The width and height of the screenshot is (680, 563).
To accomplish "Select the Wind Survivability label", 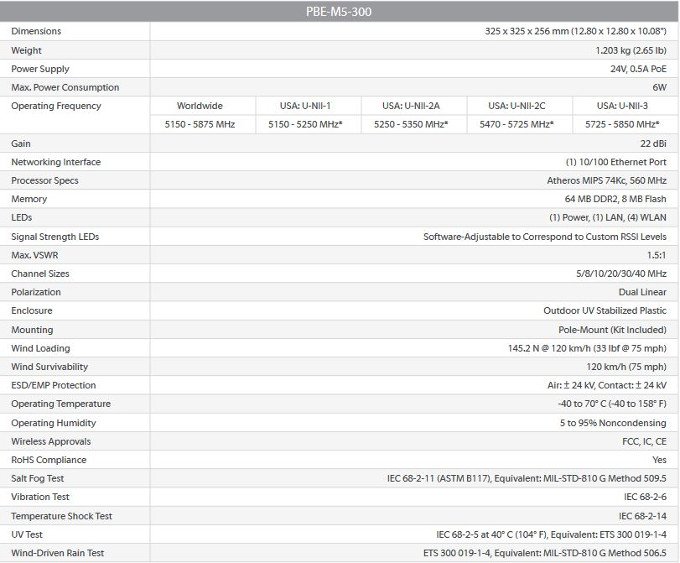I will pos(49,367).
